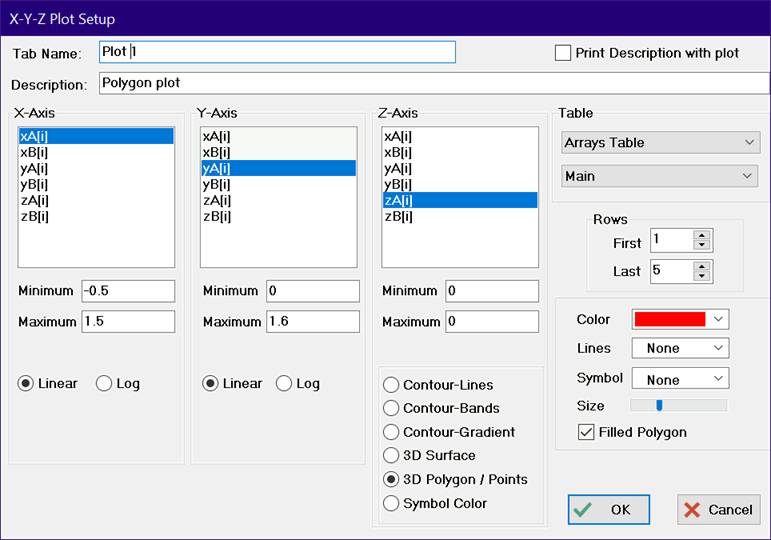Viewport: 771px width, 540px height.
Task: Open the red Color picker dropdown
Action: pos(680,319)
